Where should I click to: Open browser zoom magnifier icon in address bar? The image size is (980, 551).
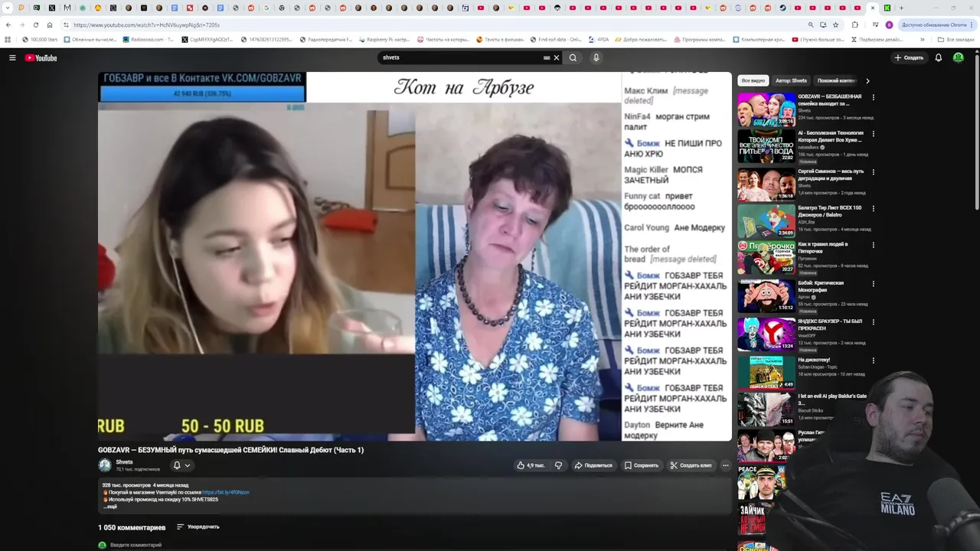pyautogui.click(x=811, y=24)
